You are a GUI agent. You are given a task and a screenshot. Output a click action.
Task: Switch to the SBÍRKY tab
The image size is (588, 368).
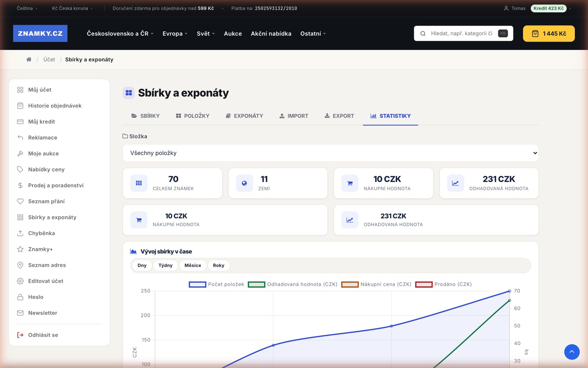tap(146, 116)
